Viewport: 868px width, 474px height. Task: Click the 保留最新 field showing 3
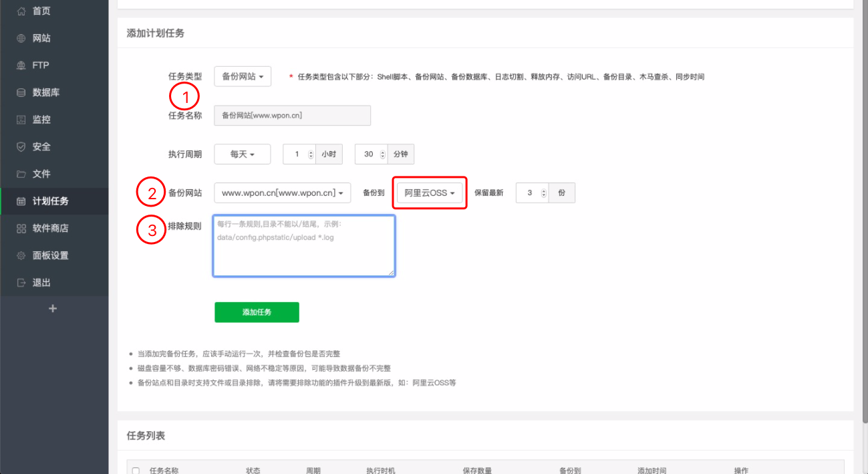pos(533,193)
